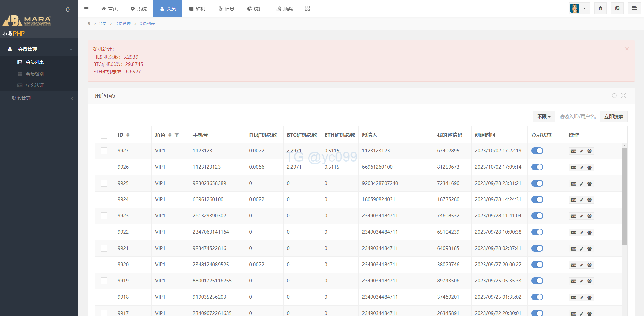
Task: Click the trash icon in top bar
Action: [x=600, y=8]
